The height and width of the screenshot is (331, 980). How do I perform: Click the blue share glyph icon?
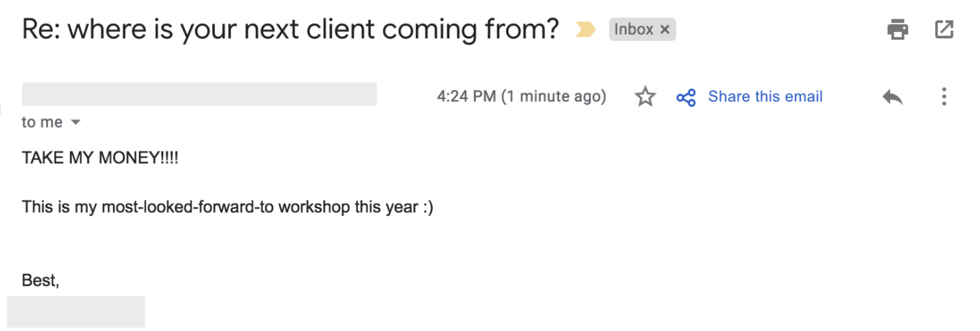pos(686,97)
